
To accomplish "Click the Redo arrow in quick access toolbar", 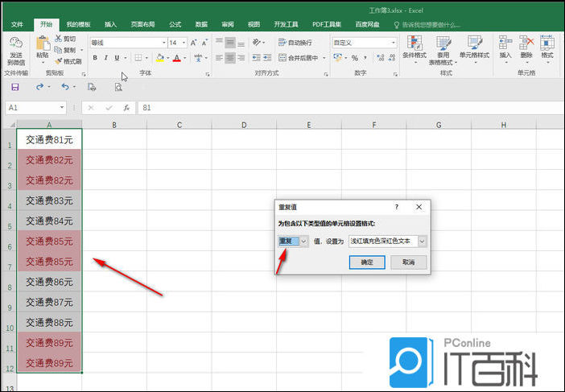I will tap(39, 87).
